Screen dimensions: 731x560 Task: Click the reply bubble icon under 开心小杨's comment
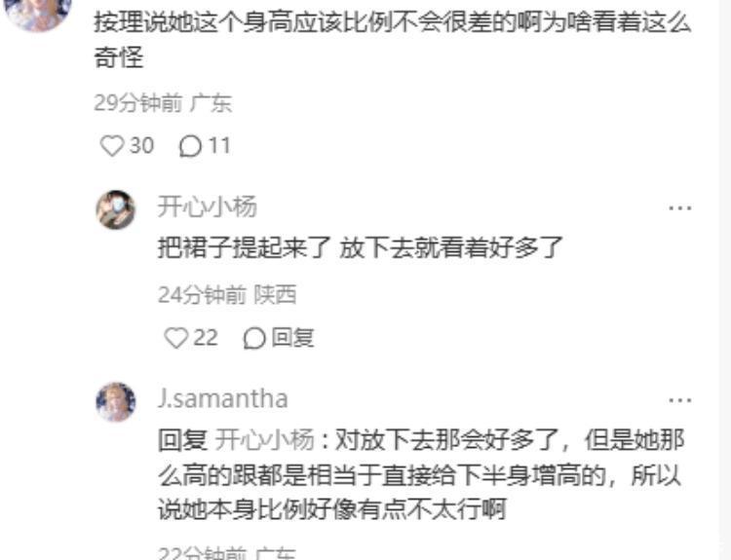click(x=254, y=338)
